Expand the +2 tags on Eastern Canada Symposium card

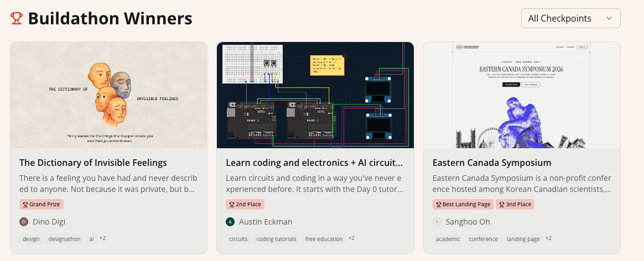549,238
